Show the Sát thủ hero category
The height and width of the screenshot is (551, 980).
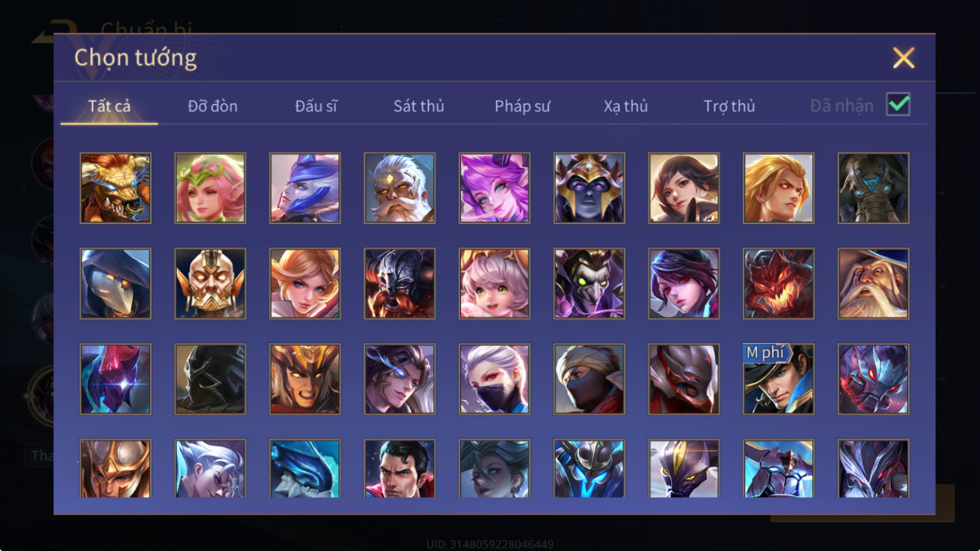point(419,106)
